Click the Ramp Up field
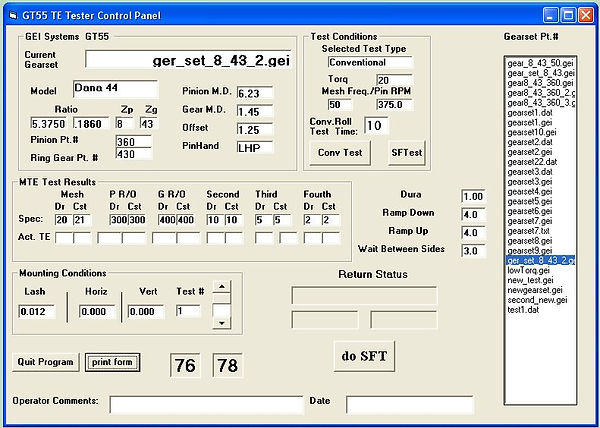Viewport: 600px width, 428px height. pos(473,233)
